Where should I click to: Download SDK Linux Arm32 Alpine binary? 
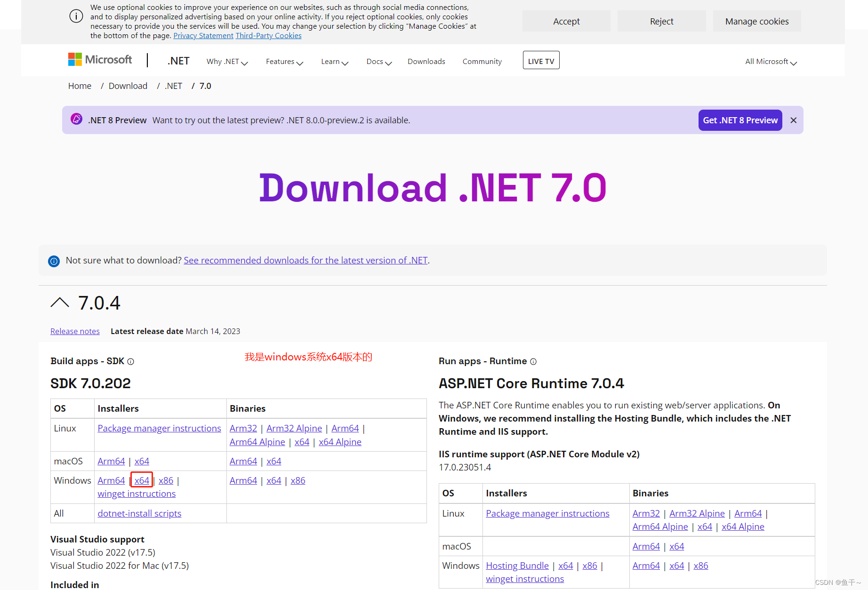[294, 428]
